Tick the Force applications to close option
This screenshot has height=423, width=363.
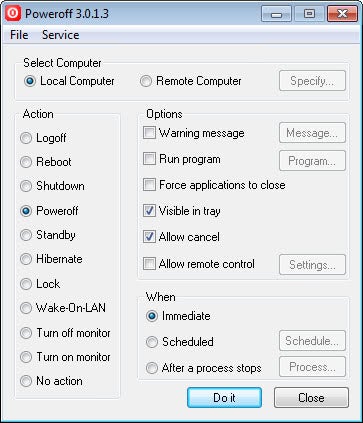point(214,185)
